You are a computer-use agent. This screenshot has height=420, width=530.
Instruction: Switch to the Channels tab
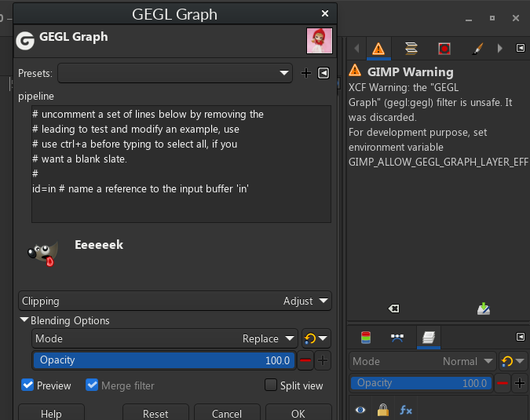[x=366, y=338]
